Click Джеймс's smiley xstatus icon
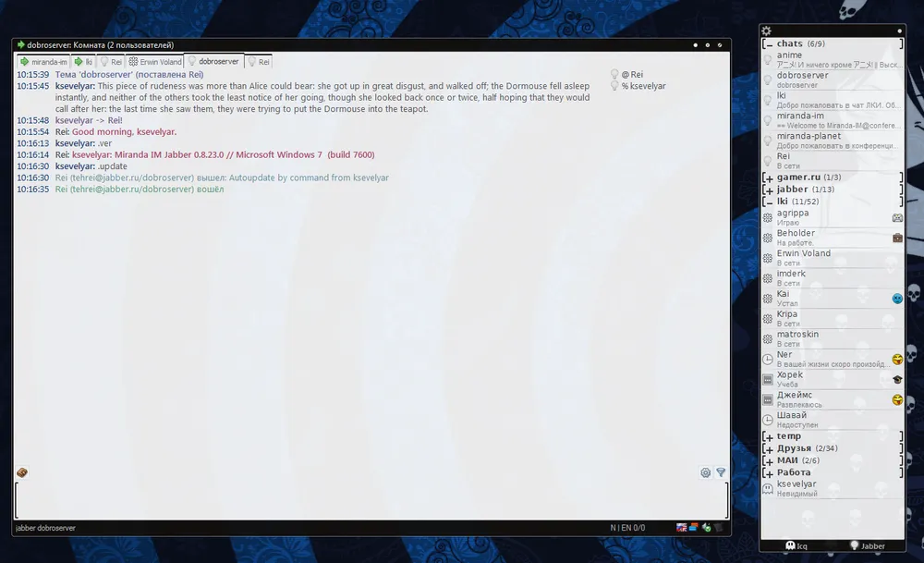 (x=897, y=399)
